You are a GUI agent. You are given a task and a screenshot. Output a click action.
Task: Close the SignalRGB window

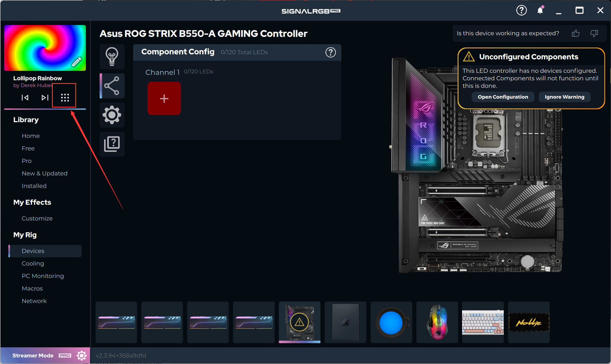[600, 11]
